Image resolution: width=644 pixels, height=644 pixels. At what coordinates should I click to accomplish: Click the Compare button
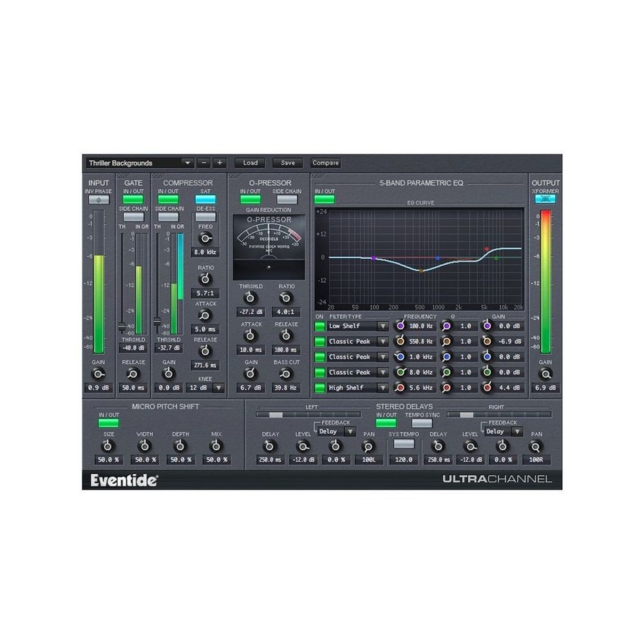click(x=325, y=163)
